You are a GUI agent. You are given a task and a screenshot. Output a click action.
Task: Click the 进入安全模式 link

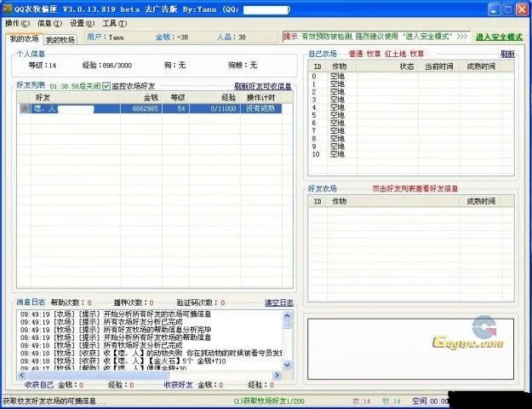click(x=499, y=37)
